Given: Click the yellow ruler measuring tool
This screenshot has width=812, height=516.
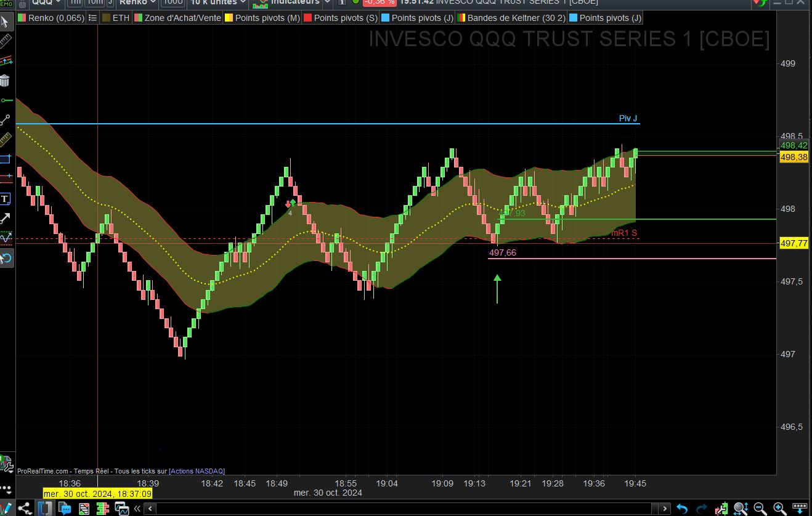Looking at the screenshot, I should coord(6,140).
